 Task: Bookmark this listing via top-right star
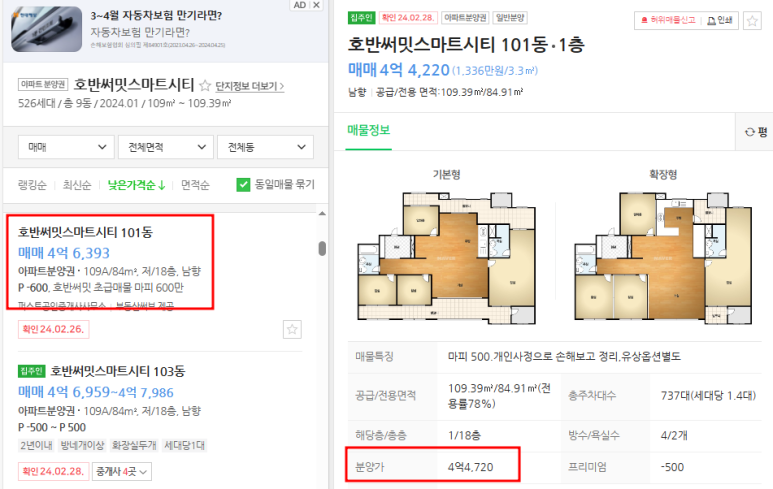coord(752,21)
